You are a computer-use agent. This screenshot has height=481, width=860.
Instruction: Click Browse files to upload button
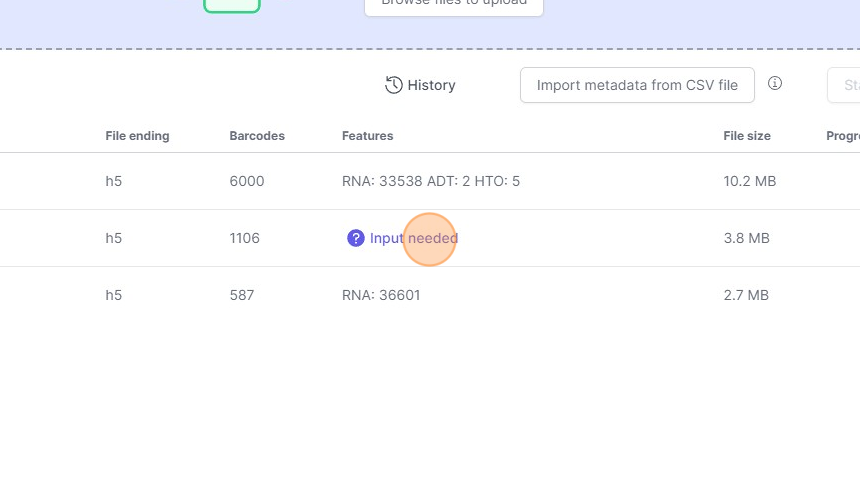point(454,6)
